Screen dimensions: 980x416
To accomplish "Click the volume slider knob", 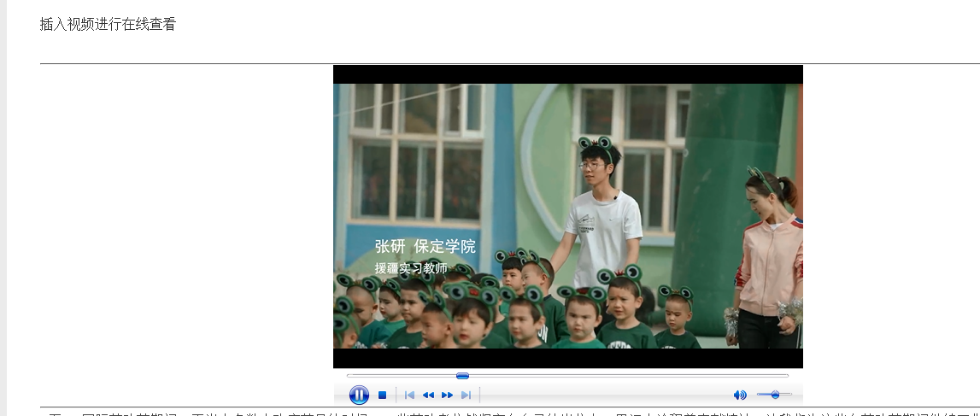I will 775,394.
